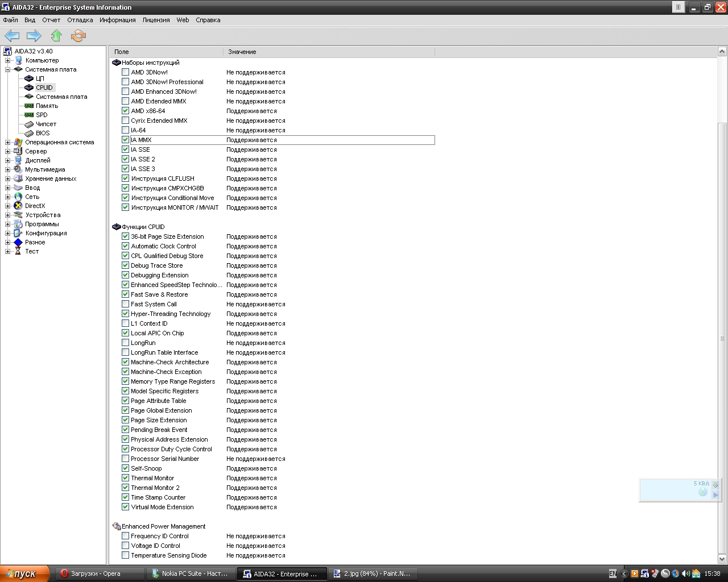Switch to Загрузки - Opera taskbar button
This screenshot has height=582, width=728.
click(x=101, y=573)
